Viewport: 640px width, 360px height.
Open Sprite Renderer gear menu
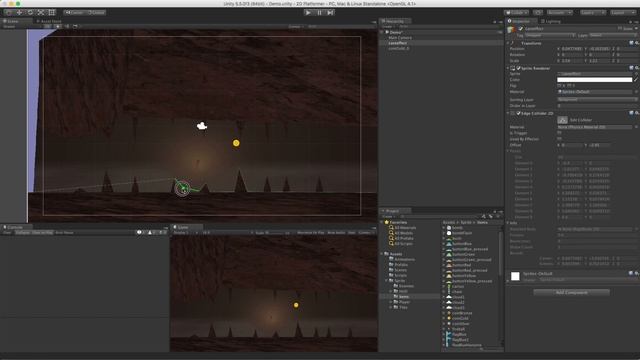point(637,68)
